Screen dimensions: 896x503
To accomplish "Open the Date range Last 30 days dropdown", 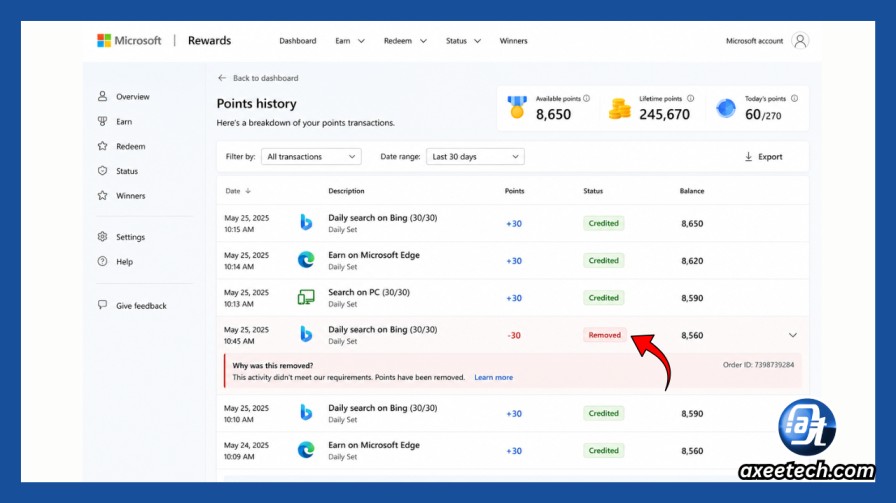I will coord(475,157).
